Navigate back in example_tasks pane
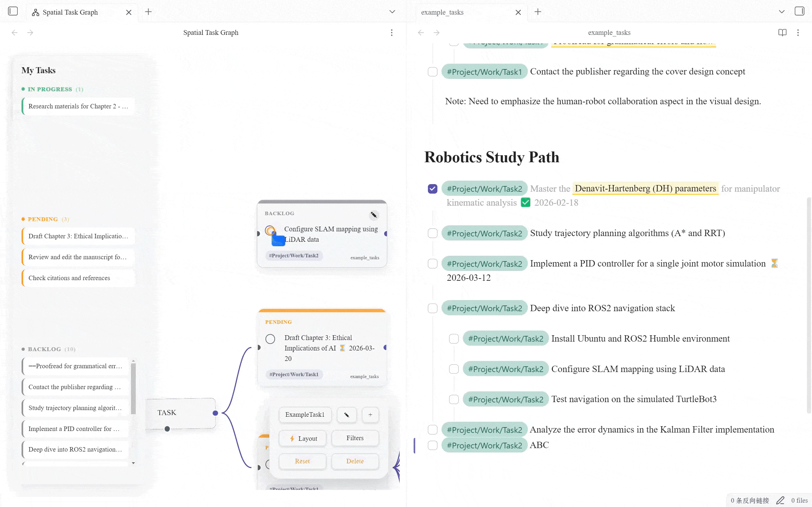812x507 pixels. 421,33
